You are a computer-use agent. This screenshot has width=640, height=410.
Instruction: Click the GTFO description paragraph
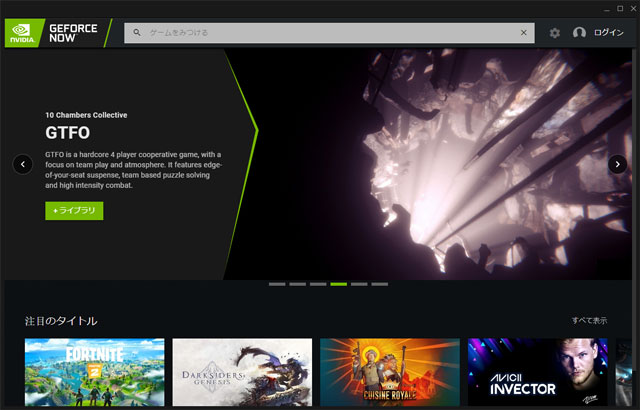click(133, 170)
